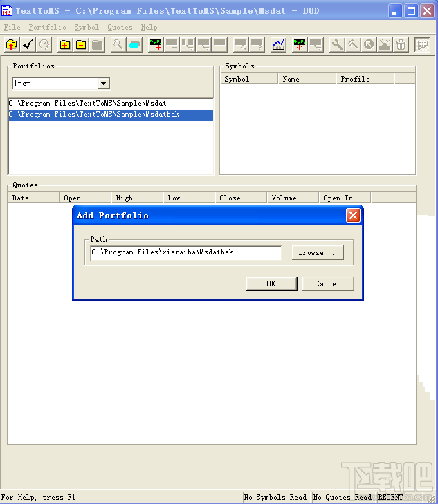Click the greyed sunrise-shaped toolbar icon
This screenshot has height=504, width=438.
385,45
